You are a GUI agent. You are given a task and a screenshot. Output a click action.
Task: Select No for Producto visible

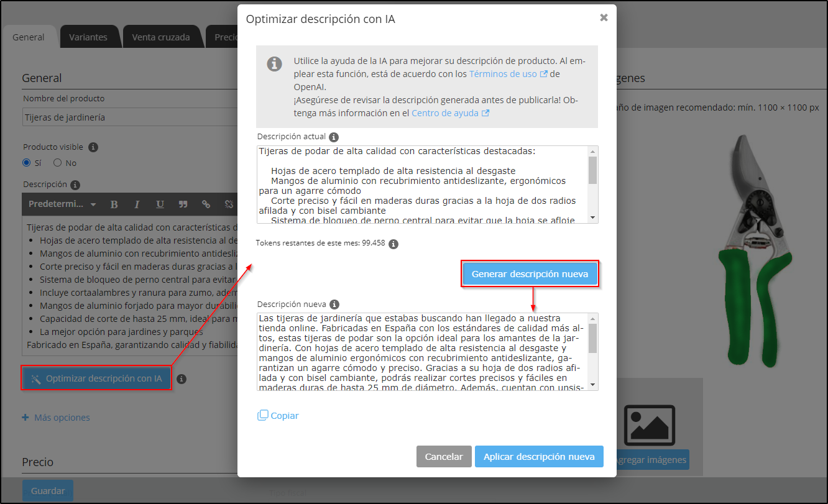pyautogui.click(x=56, y=163)
